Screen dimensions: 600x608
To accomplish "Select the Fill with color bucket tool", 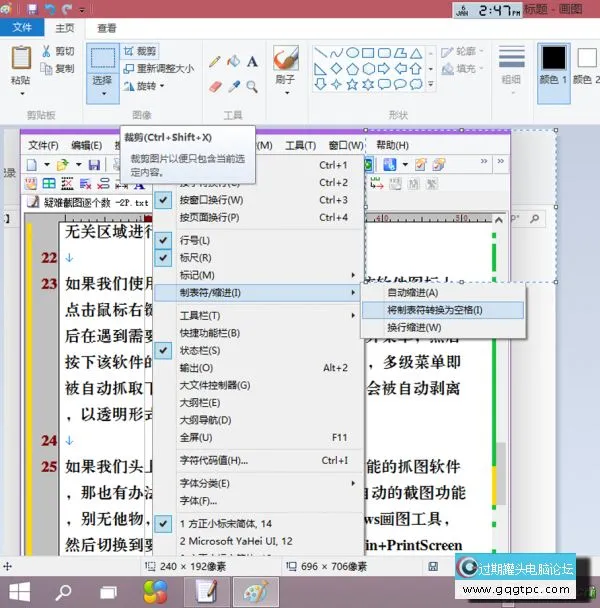I will [x=233, y=61].
